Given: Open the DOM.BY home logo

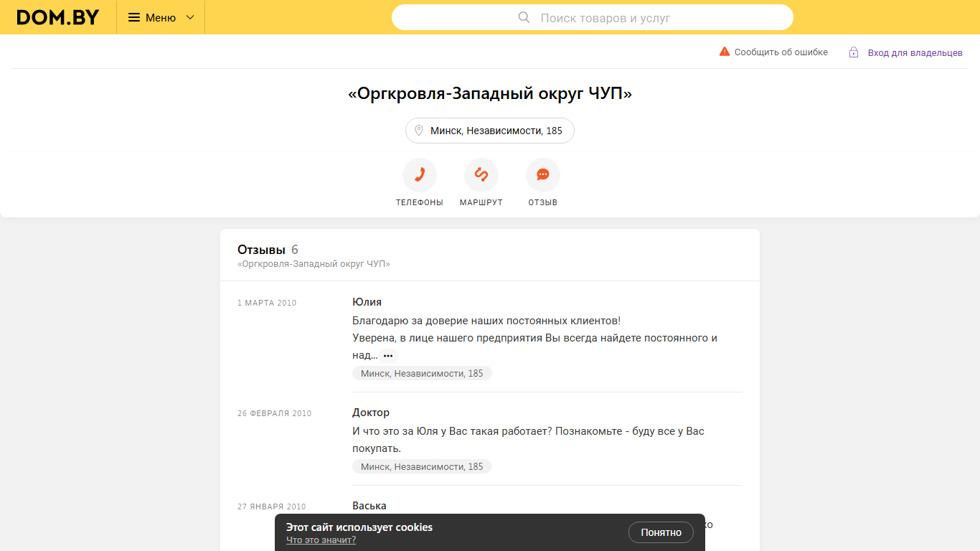Looking at the screenshot, I should [58, 17].
